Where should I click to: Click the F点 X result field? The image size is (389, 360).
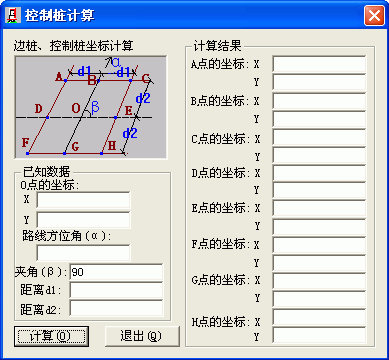point(319,245)
